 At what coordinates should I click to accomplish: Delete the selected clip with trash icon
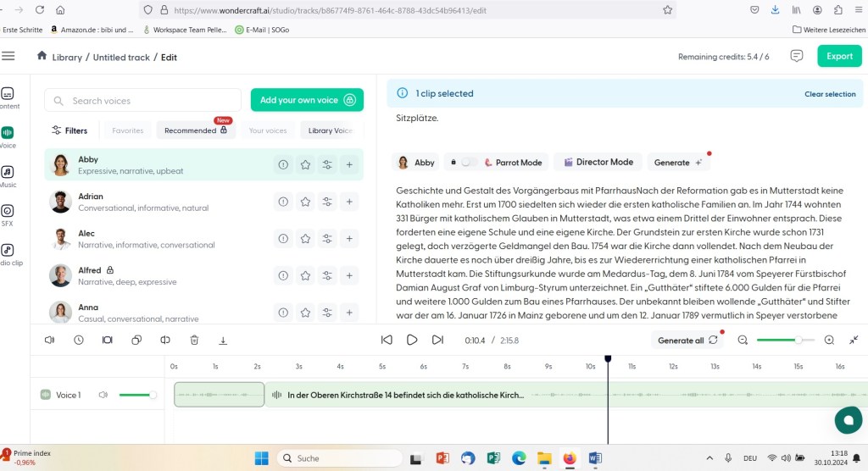pos(194,340)
